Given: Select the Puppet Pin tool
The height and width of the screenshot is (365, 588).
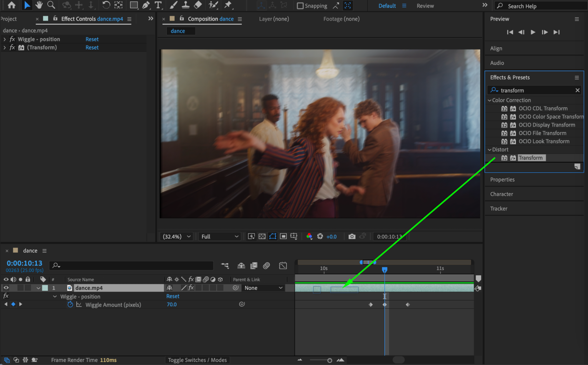Looking at the screenshot, I should (228, 5).
